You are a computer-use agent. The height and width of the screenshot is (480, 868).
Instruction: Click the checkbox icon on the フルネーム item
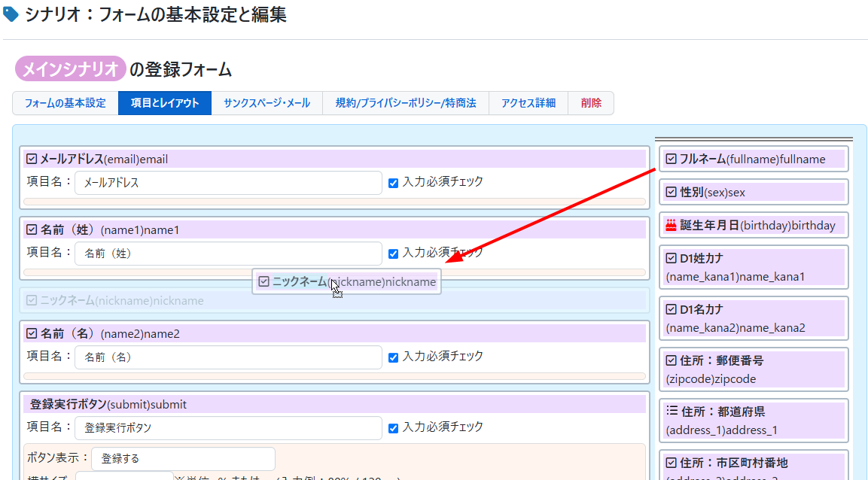click(x=672, y=159)
